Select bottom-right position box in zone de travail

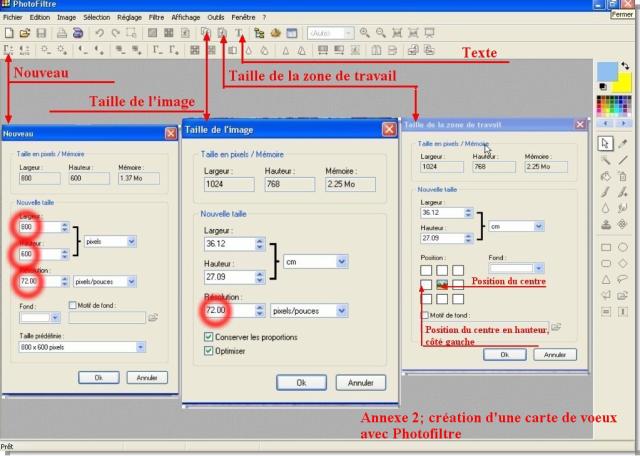(x=458, y=299)
